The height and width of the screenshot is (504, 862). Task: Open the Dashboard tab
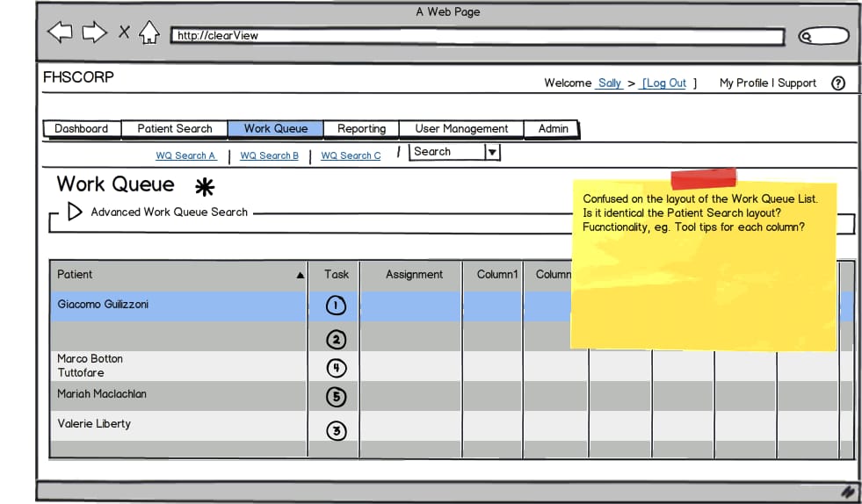pos(82,128)
